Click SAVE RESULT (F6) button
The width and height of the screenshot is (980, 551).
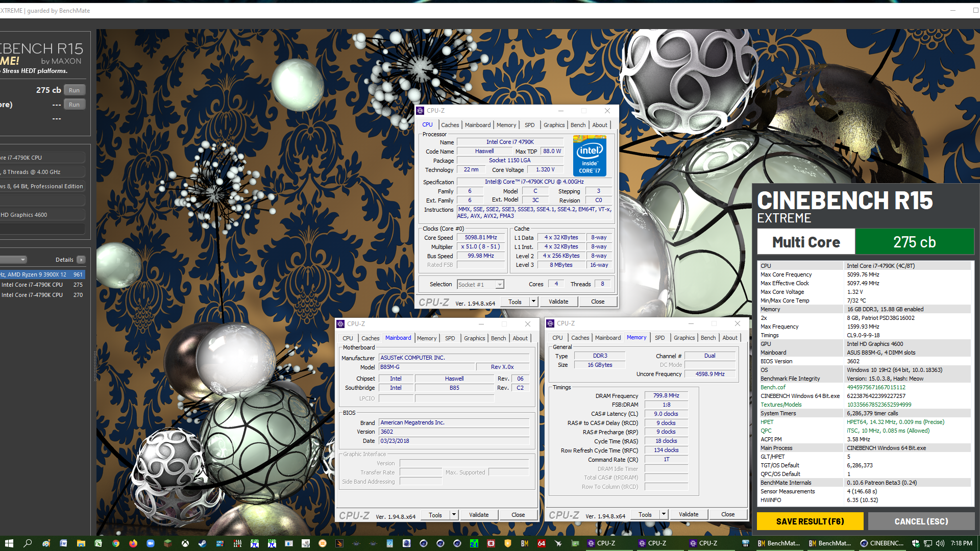point(810,521)
